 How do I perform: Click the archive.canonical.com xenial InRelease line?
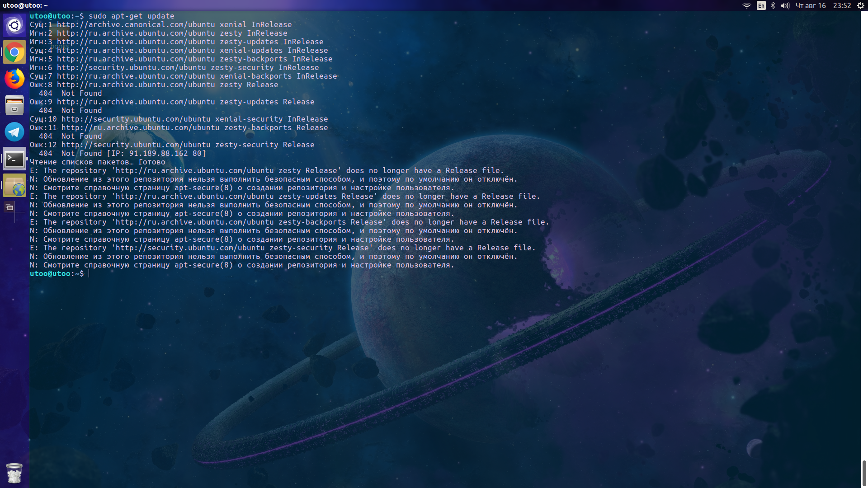[x=161, y=24]
